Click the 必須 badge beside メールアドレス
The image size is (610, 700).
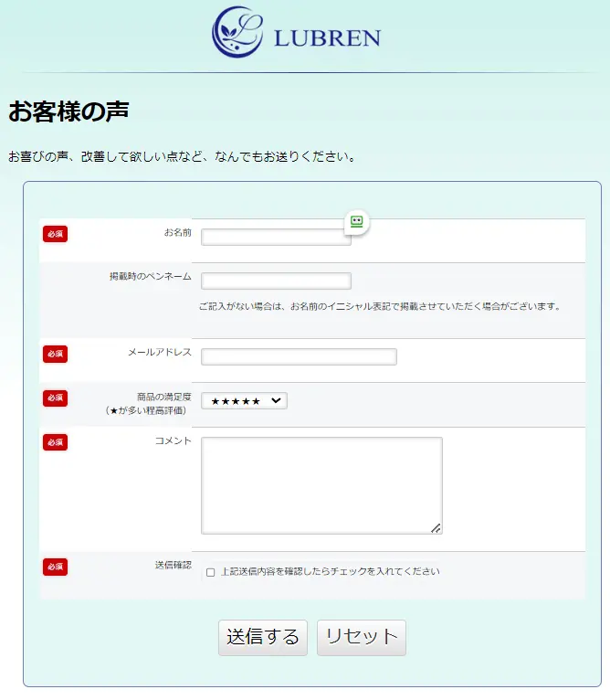tap(56, 354)
